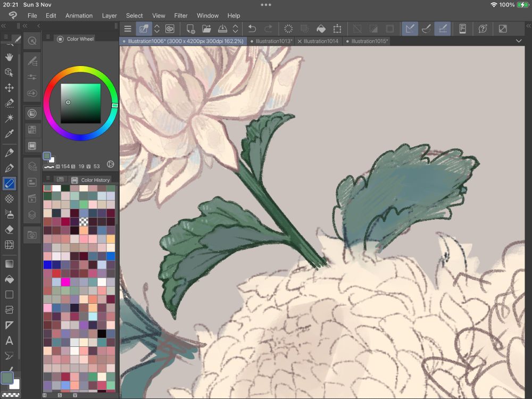This screenshot has width=532, height=399.
Task: Select the Frame border tool
Action: (9, 310)
